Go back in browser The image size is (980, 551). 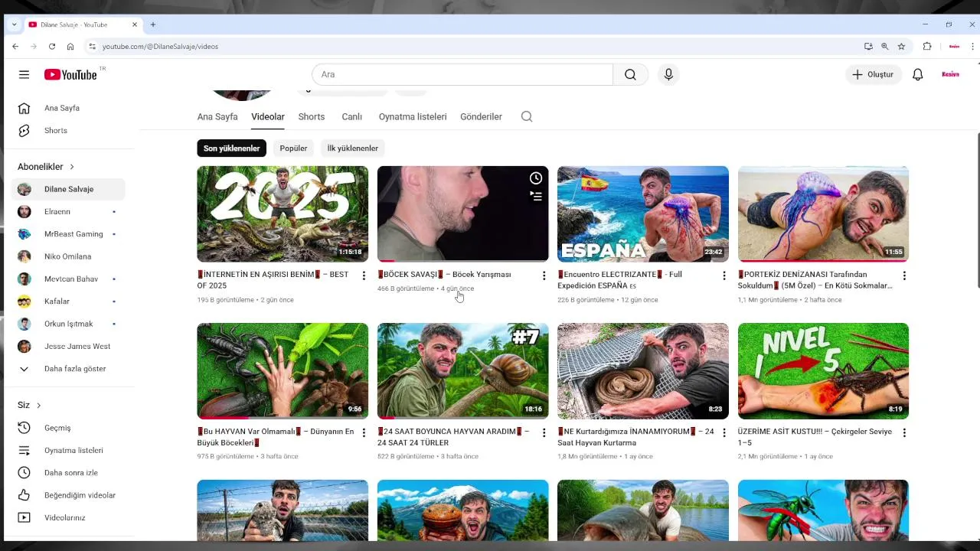[x=15, y=47]
